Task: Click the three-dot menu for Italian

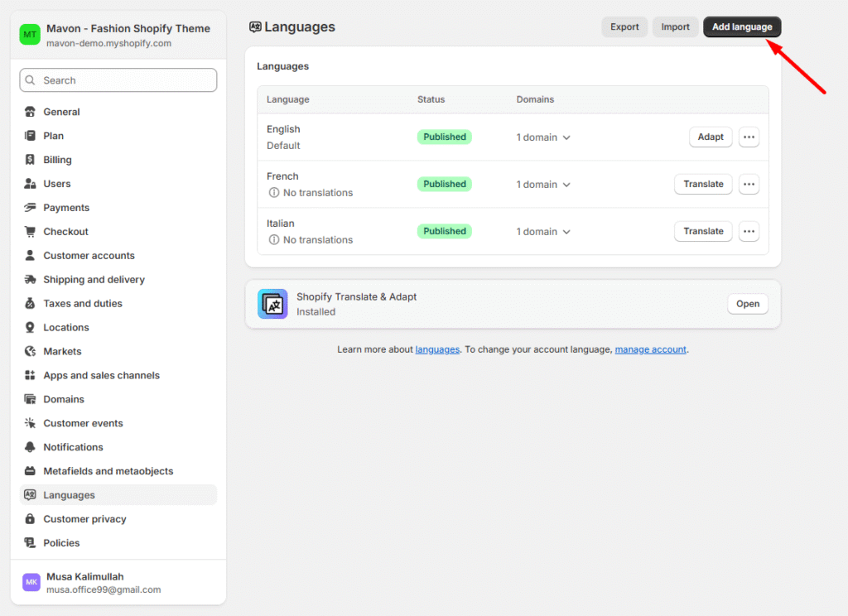Action: click(x=749, y=232)
